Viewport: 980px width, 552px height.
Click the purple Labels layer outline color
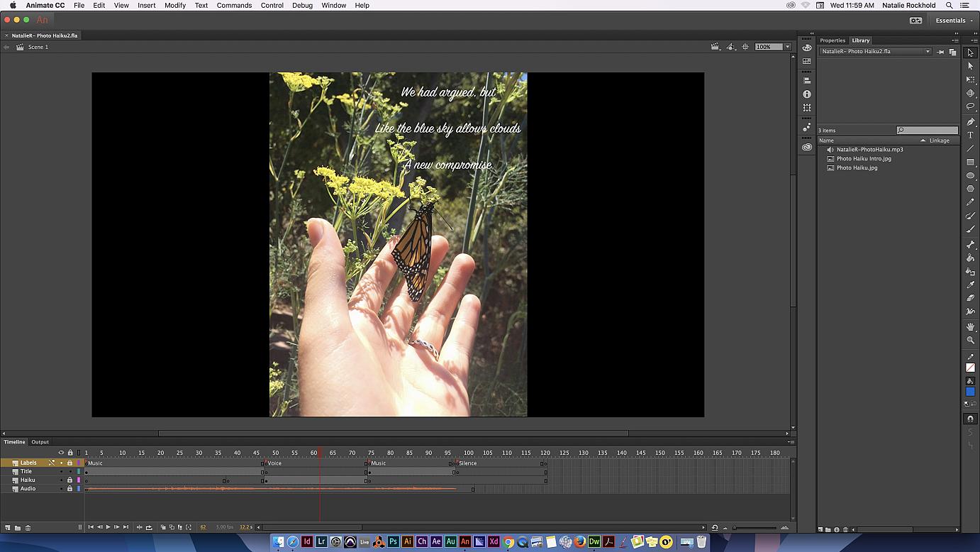coord(79,463)
